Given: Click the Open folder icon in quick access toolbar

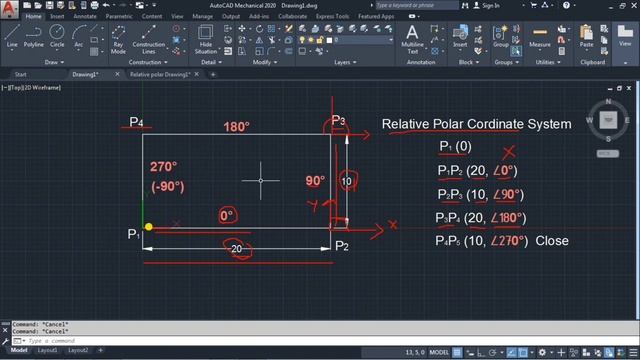Looking at the screenshot, I should tap(38, 5).
